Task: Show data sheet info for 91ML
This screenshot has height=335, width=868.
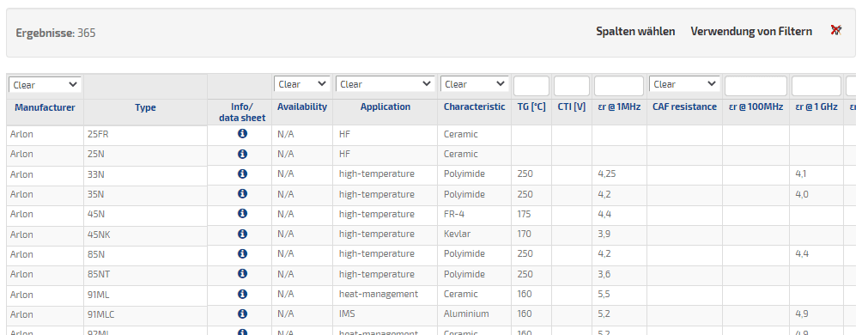Action: [x=242, y=294]
